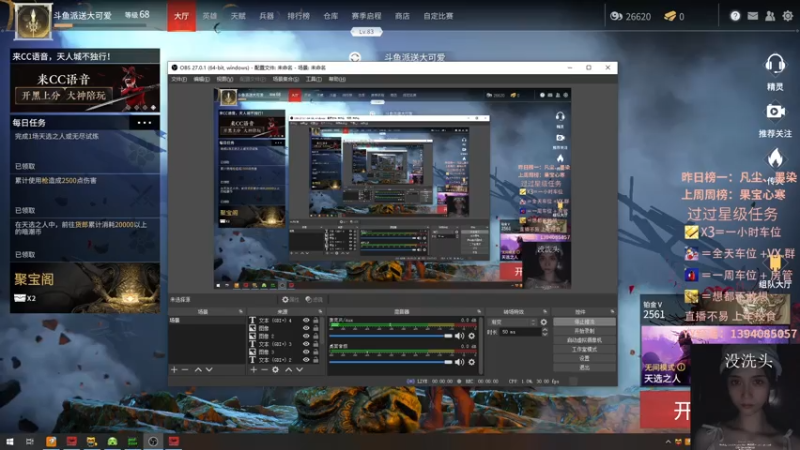Open scene transition properties gear

pos(543,322)
